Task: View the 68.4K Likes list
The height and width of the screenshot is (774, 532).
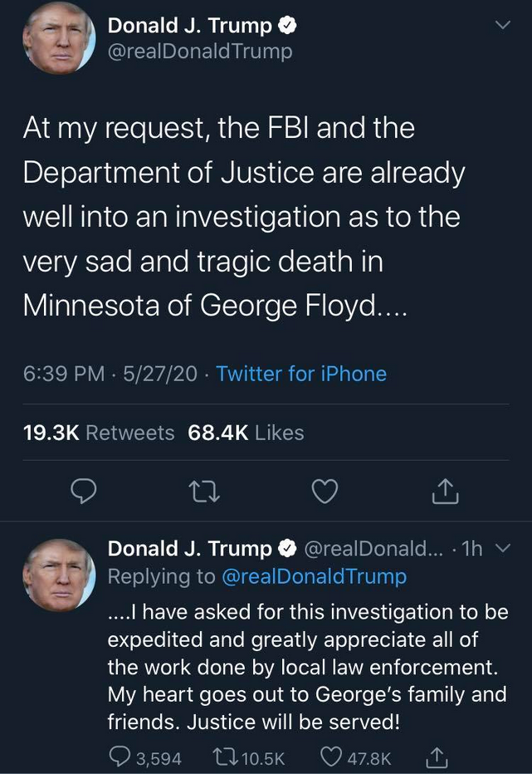Action: point(246,433)
